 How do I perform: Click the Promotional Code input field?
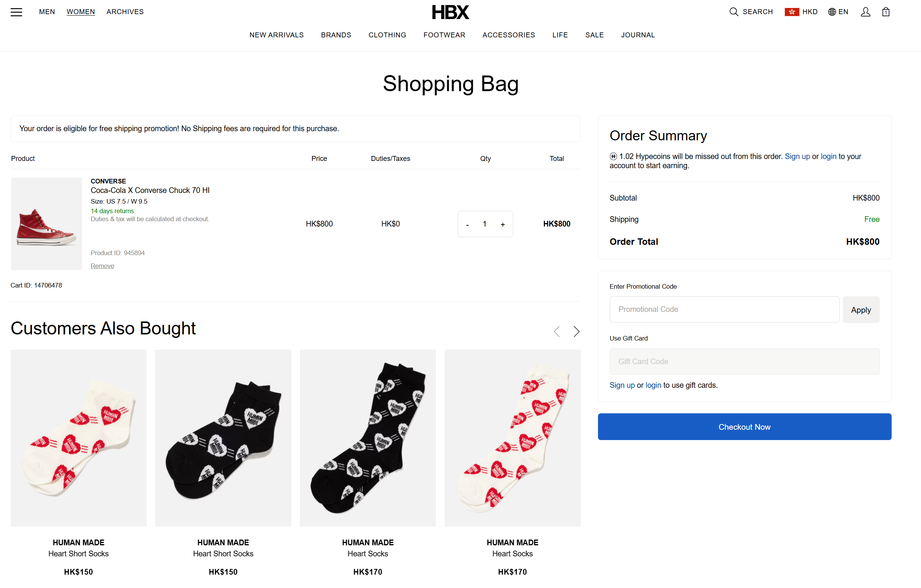click(724, 309)
